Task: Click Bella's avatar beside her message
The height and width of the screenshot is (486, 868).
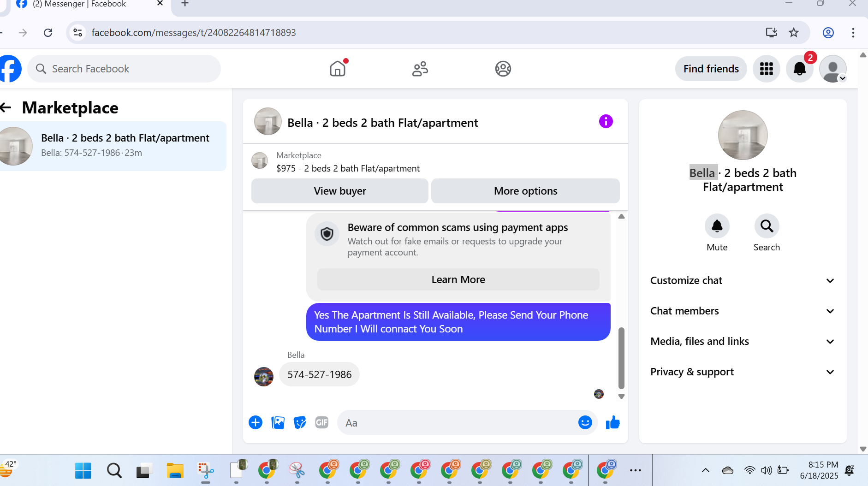Action: 264,377
